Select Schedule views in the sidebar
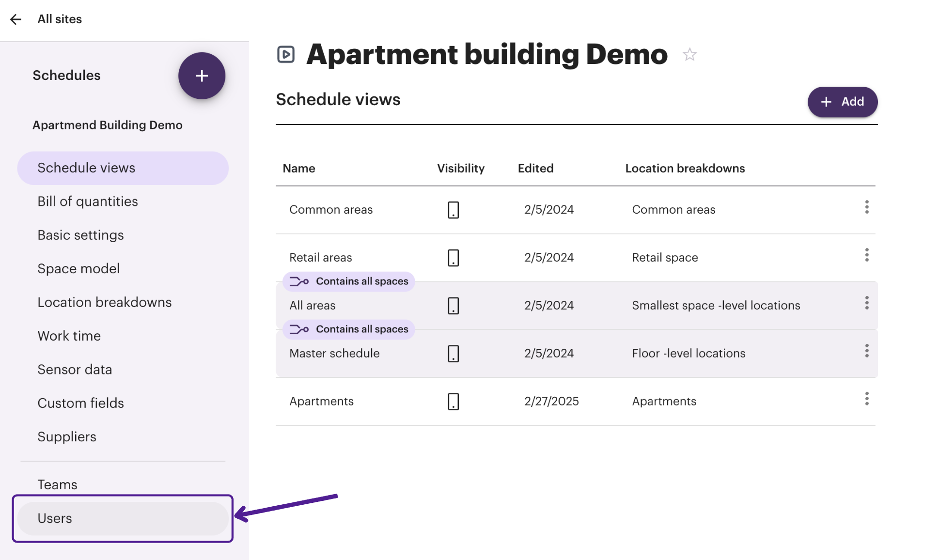939x560 pixels. 123,168
